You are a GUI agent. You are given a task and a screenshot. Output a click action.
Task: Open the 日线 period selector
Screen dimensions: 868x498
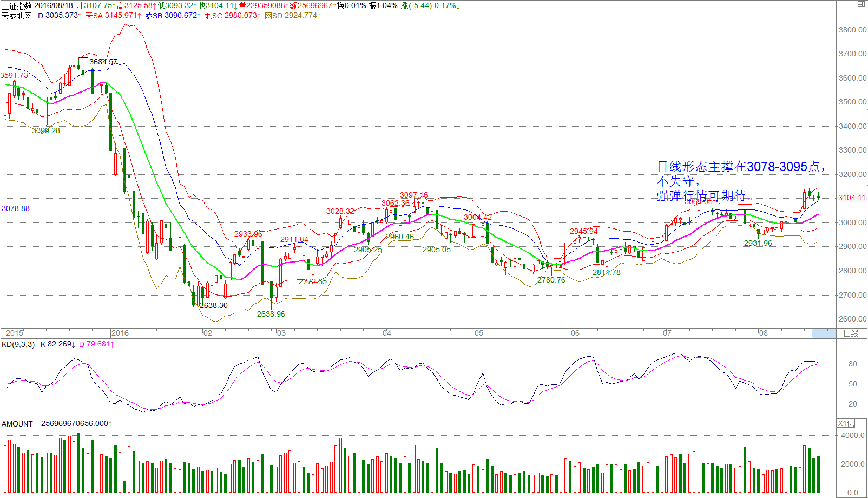[851, 333]
